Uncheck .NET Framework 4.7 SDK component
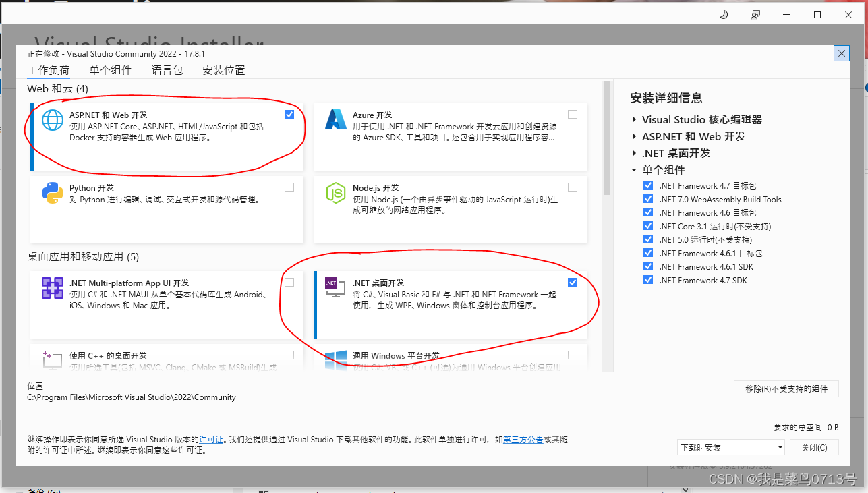Screen dimensions: 868x493 648,280
